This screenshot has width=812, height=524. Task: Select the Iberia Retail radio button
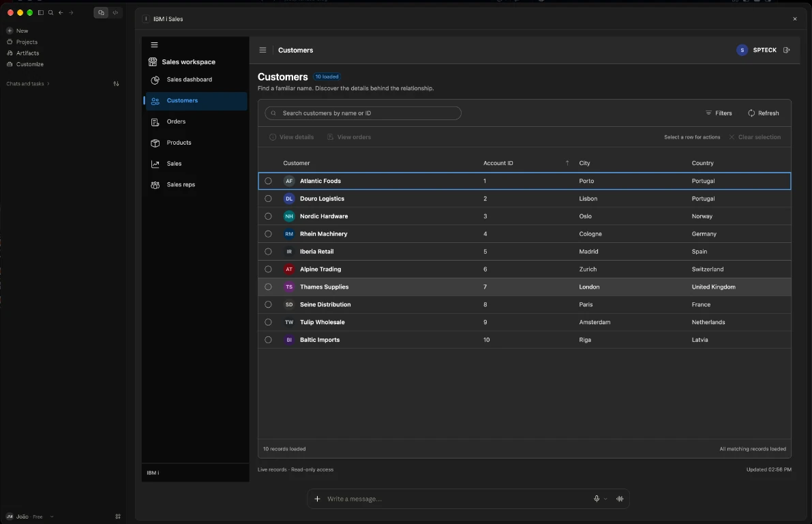tap(268, 251)
